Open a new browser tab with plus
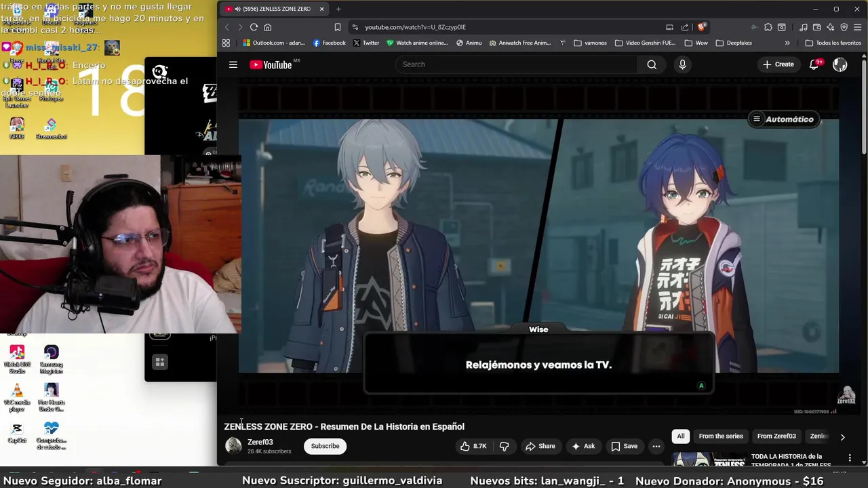 click(338, 9)
